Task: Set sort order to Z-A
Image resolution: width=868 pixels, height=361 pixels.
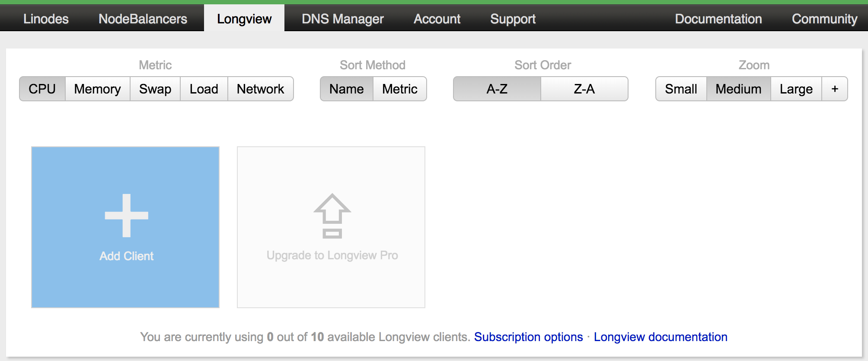Action: point(584,89)
